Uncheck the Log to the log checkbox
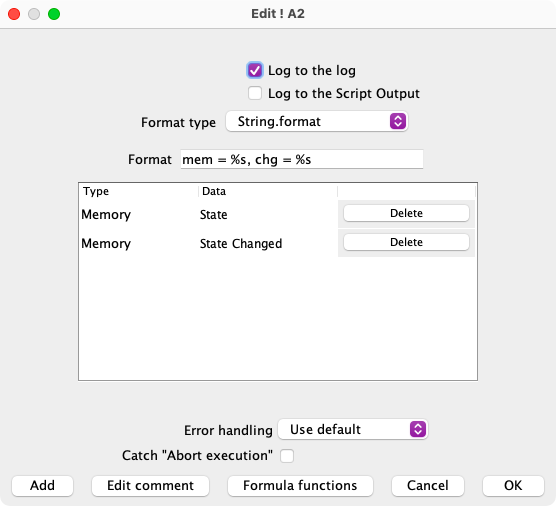The image size is (556, 506). [x=255, y=70]
